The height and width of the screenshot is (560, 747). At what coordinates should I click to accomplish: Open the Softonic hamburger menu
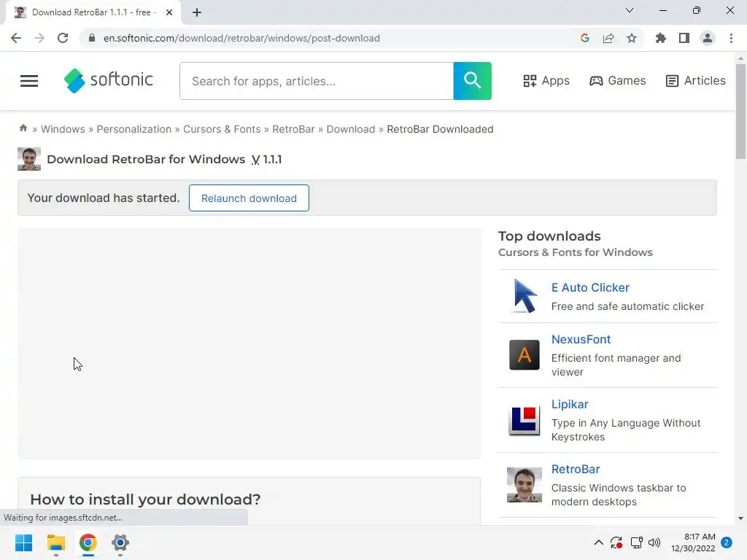29,81
